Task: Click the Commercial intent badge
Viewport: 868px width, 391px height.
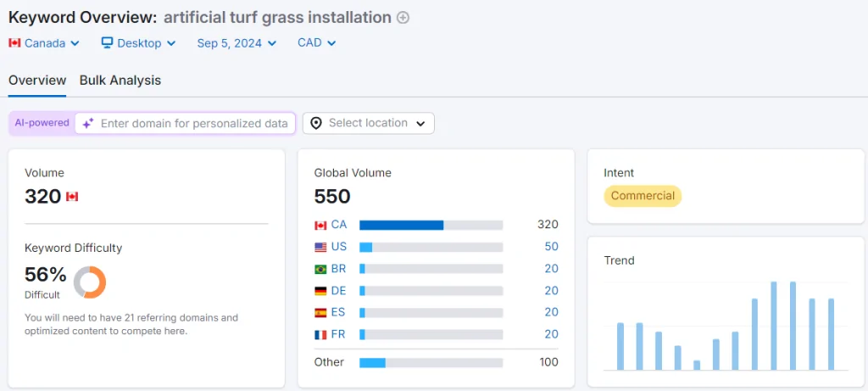Action: click(x=643, y=196)
